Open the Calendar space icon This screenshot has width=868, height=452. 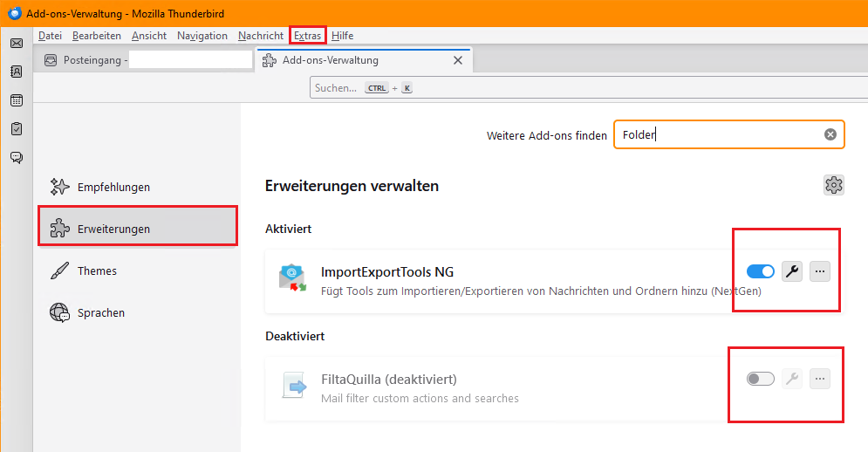[x=17, y=100]
